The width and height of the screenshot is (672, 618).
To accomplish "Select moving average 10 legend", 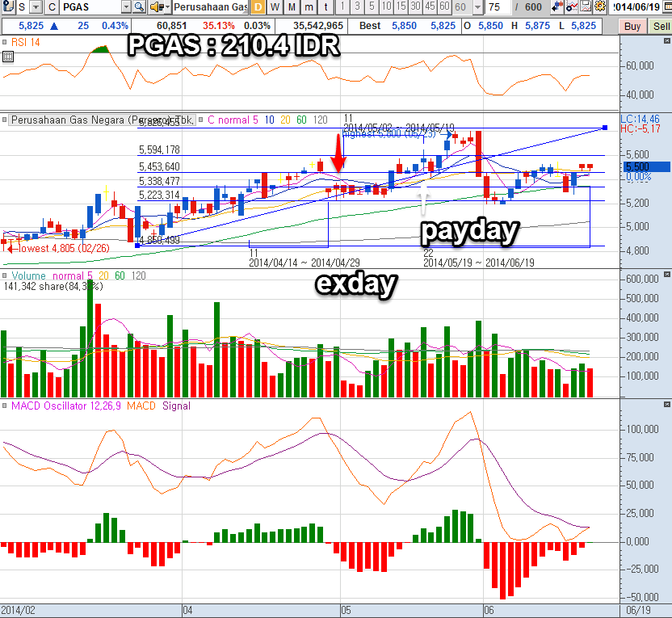I will point(269,120).
